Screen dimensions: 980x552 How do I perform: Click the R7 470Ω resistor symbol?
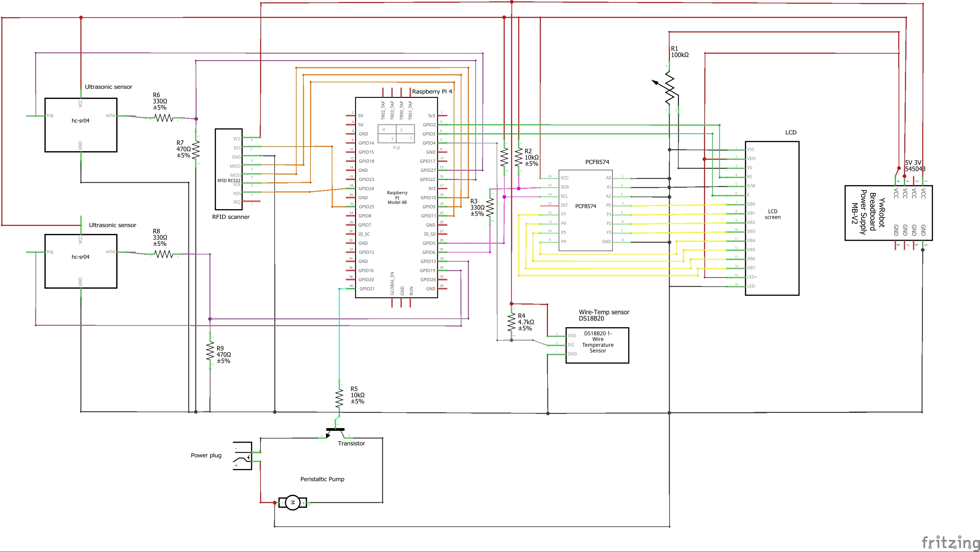click(x=196, y=150)
